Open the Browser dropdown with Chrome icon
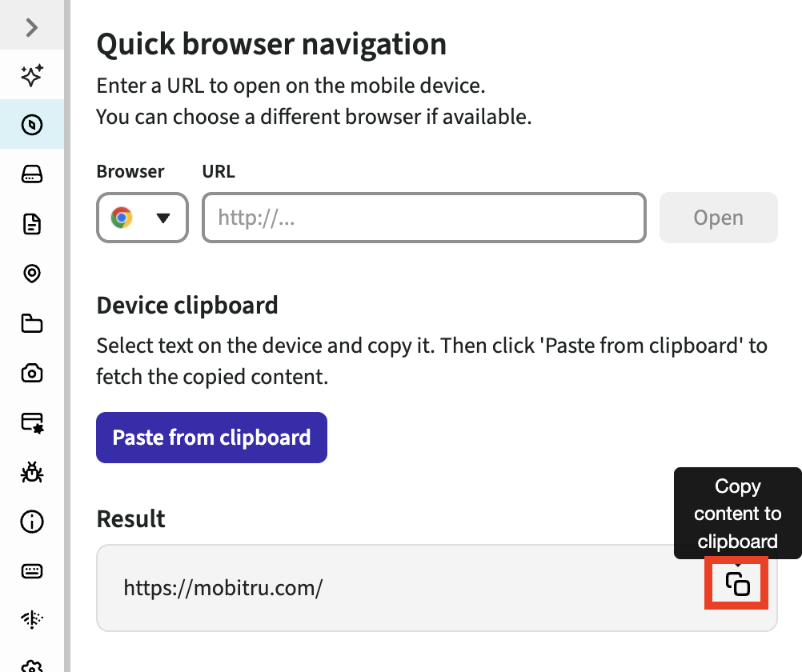 point(142,218)
